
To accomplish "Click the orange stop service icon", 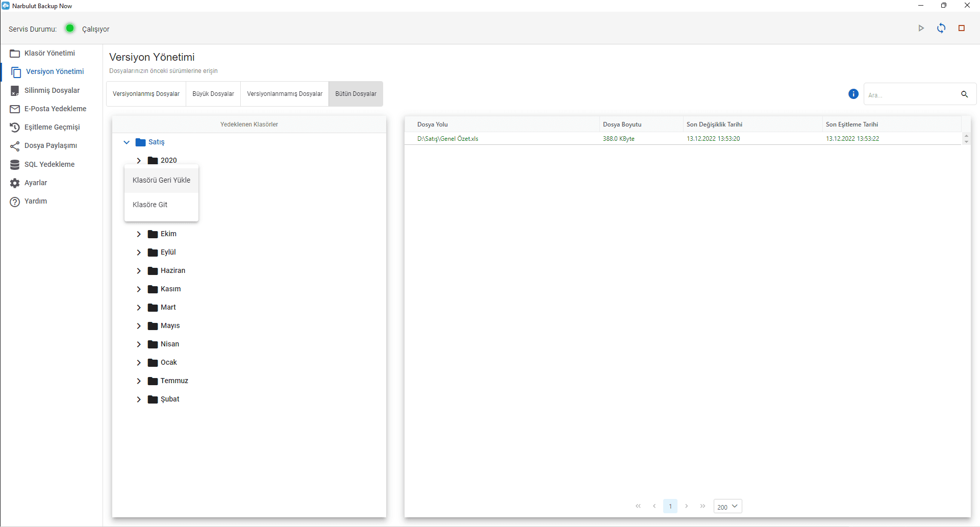I will point(962,29).
